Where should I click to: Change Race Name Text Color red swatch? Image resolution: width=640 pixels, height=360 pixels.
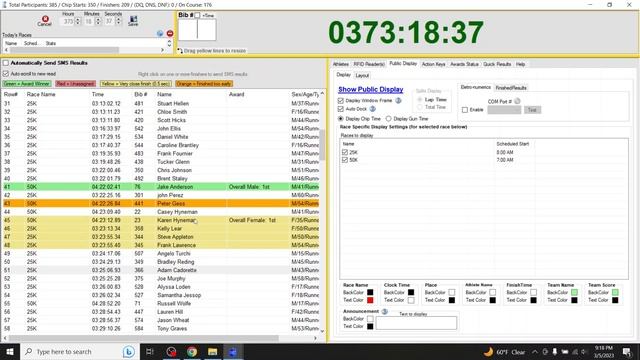[x=370, y=300]
